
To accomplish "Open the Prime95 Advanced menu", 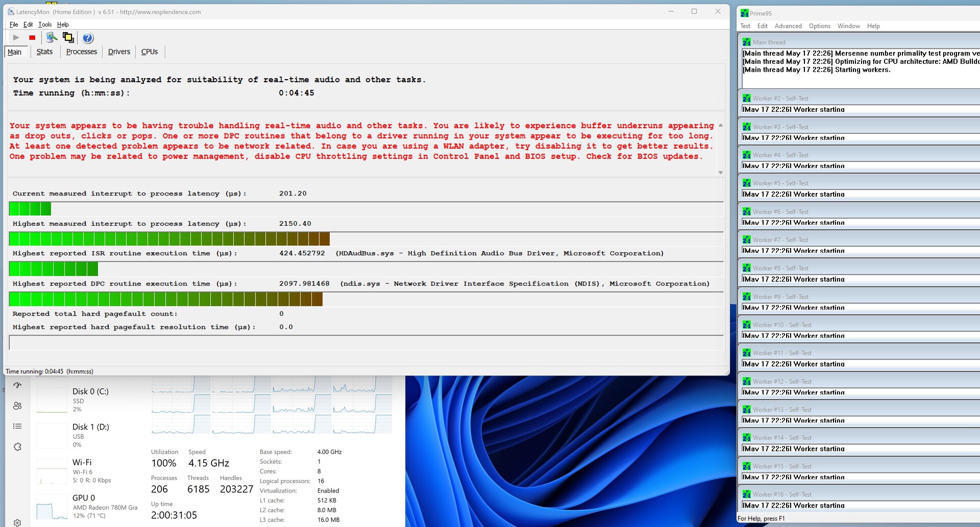I will 788,26.
